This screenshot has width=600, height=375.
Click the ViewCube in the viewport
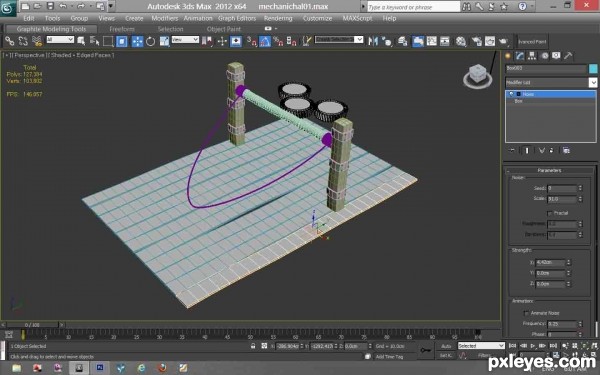[x=478, y=76]
